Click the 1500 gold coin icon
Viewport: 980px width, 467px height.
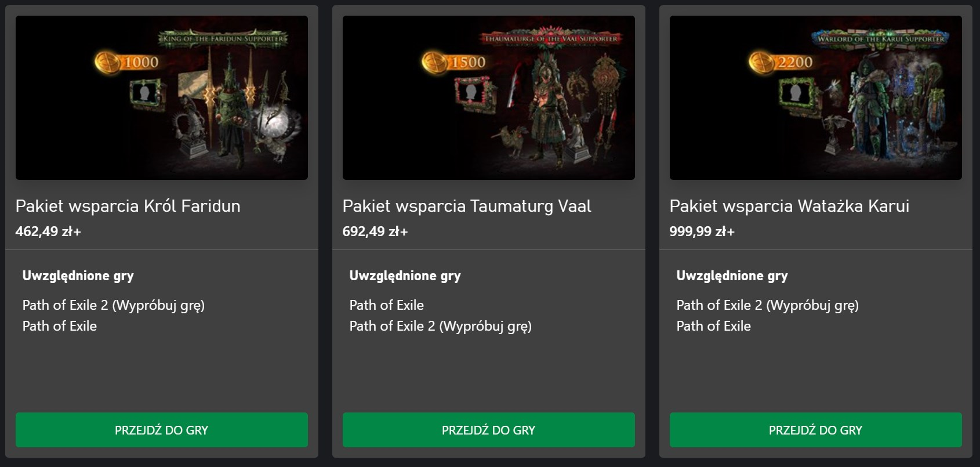click(433, 62)
